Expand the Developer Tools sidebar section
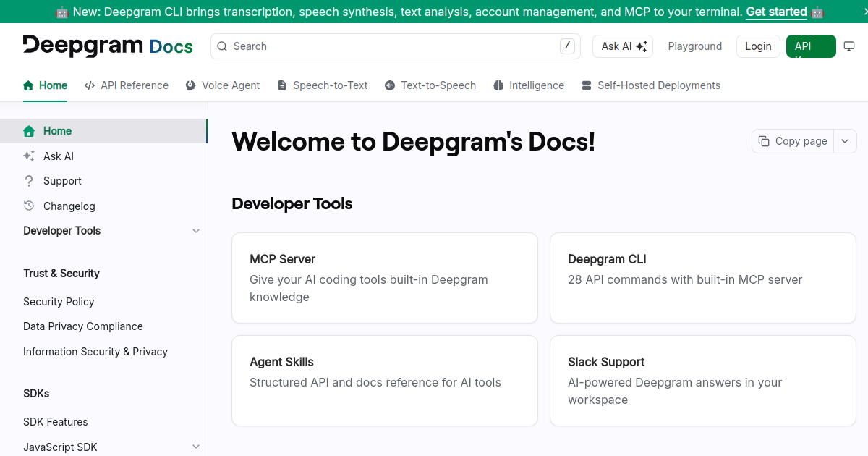Image resolution: width=868 pixels, height=456 pixels. (196, 231)
